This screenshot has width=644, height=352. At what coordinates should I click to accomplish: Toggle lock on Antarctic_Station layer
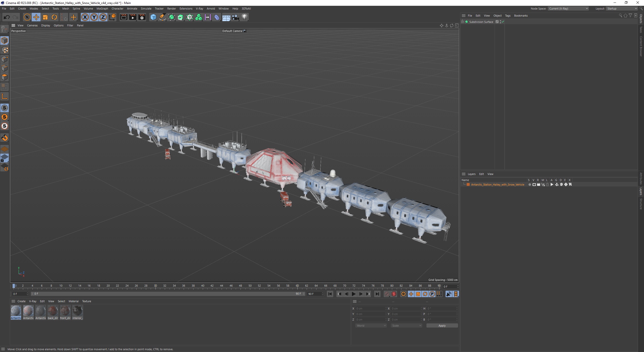[547, 185]
